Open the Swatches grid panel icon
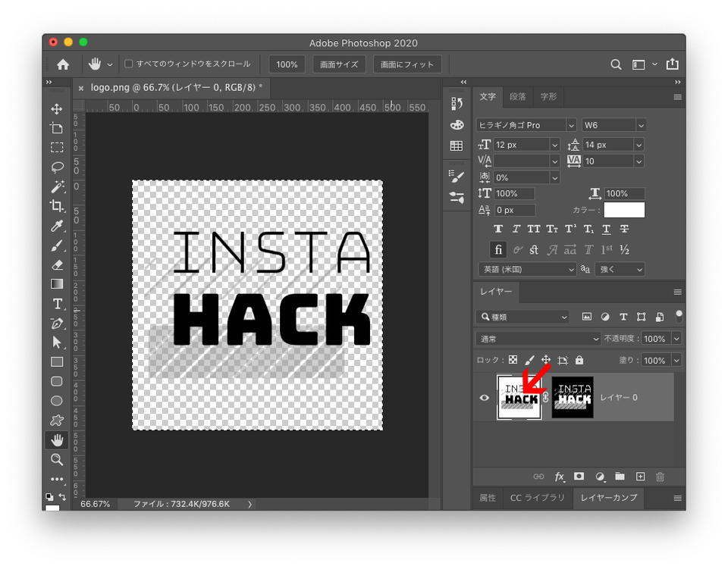The image size is (728, 566). pyautogui.click(x=457, y=145)
